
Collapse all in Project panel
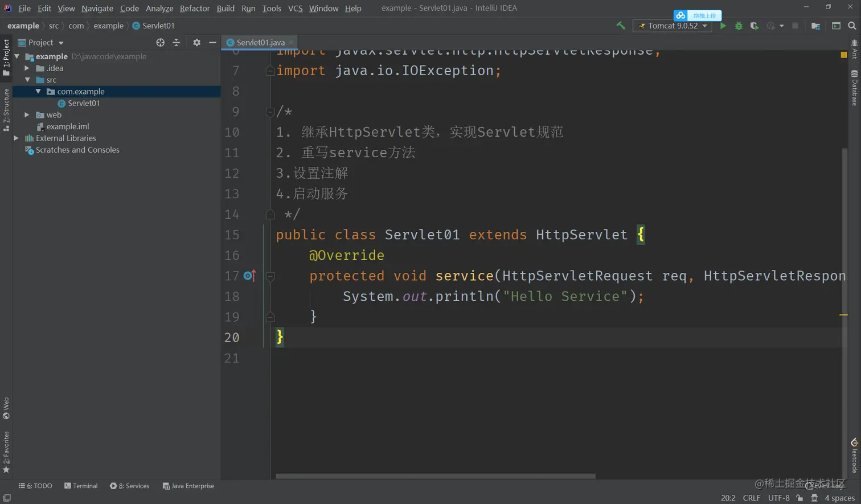[x=176, y=43]
